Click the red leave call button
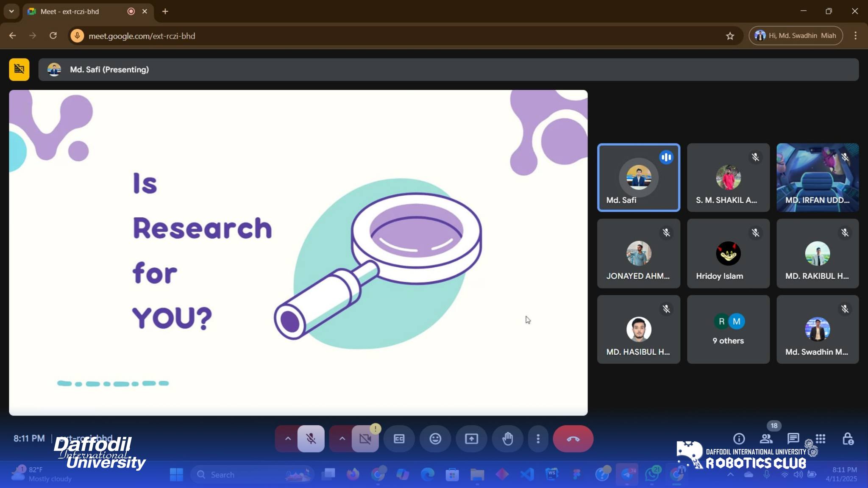 (573, 439)
